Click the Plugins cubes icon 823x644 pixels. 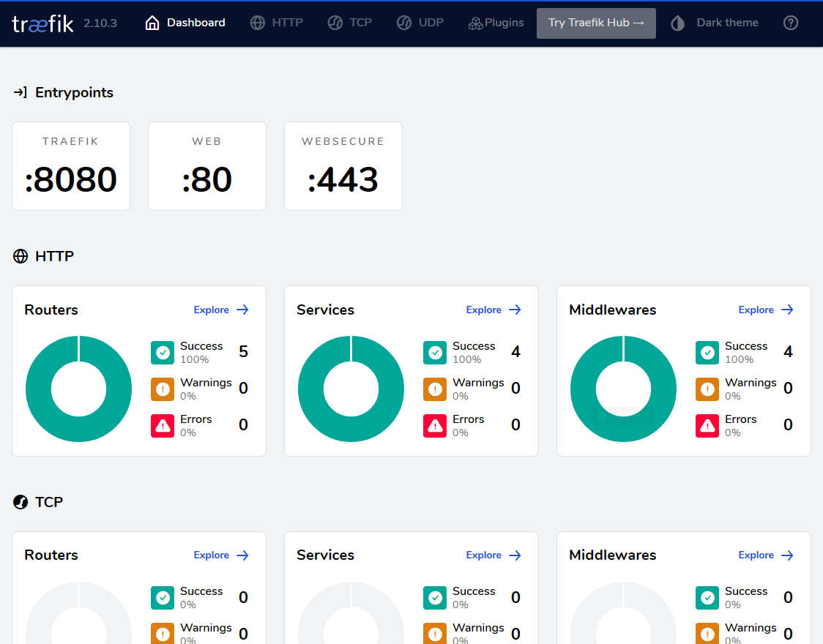[475, 23]
